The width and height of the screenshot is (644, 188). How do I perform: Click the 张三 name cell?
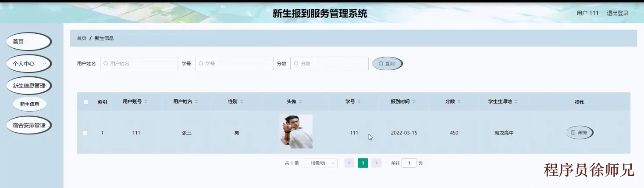(x=187, y=133)
